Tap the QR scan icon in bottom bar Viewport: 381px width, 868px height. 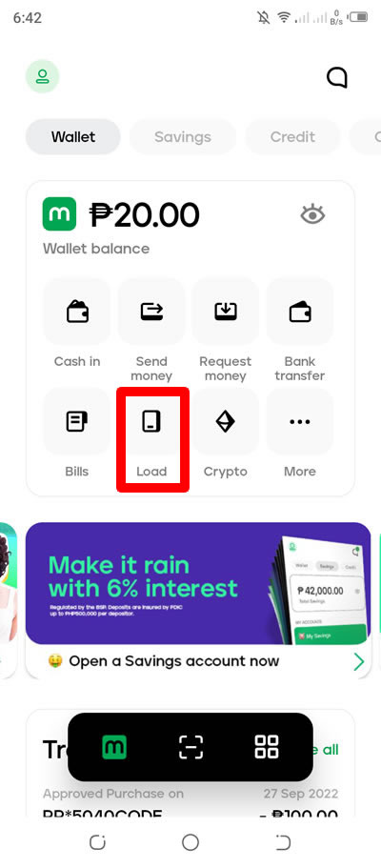point(191,747)
